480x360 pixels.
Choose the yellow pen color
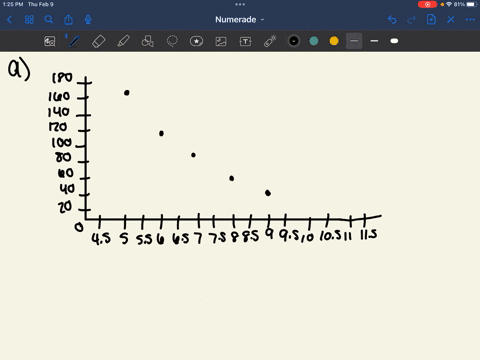(x=334, y=41)
